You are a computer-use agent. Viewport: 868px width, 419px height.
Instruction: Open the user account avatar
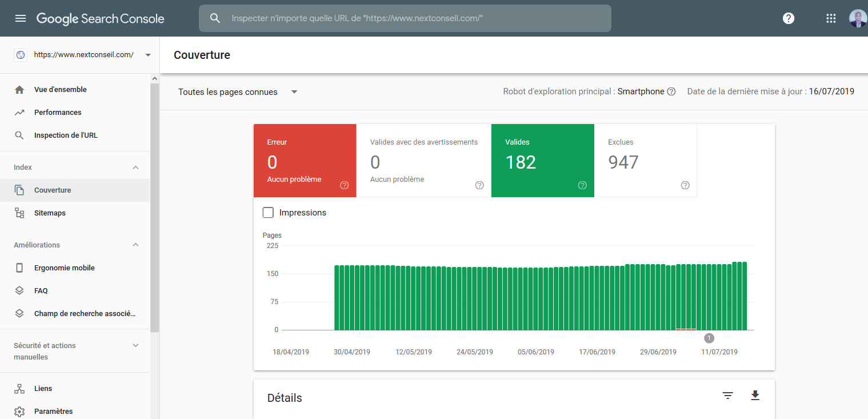pos(858,18)
